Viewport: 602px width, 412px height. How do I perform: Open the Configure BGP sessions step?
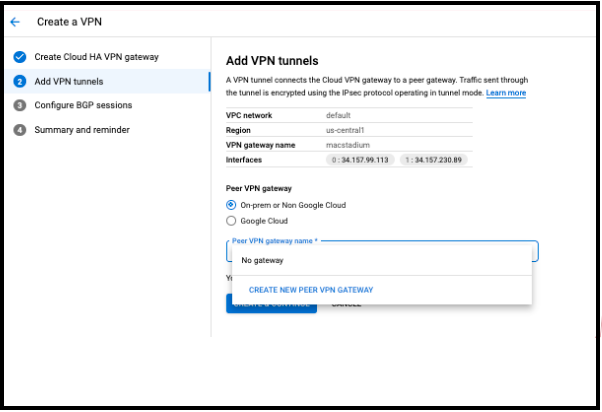[x=83, y=105]
